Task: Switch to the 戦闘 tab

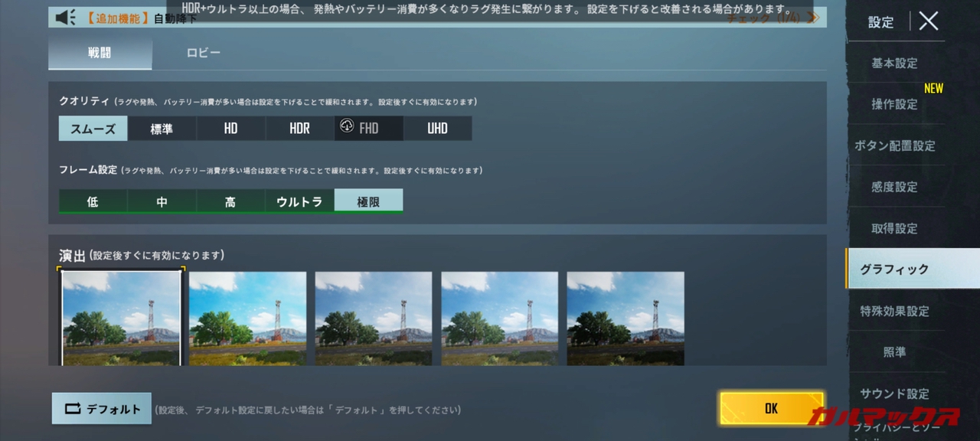Action: point(100,53)
